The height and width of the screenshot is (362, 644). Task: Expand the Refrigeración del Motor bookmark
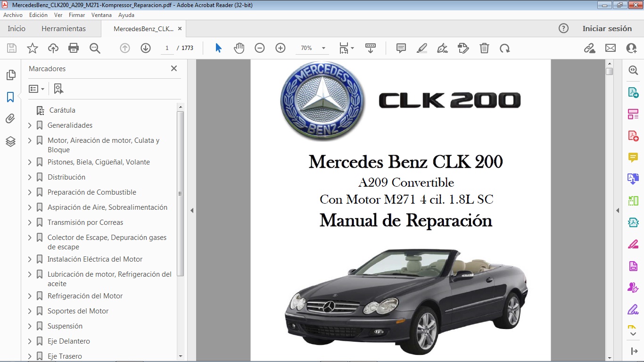point(30,296)
